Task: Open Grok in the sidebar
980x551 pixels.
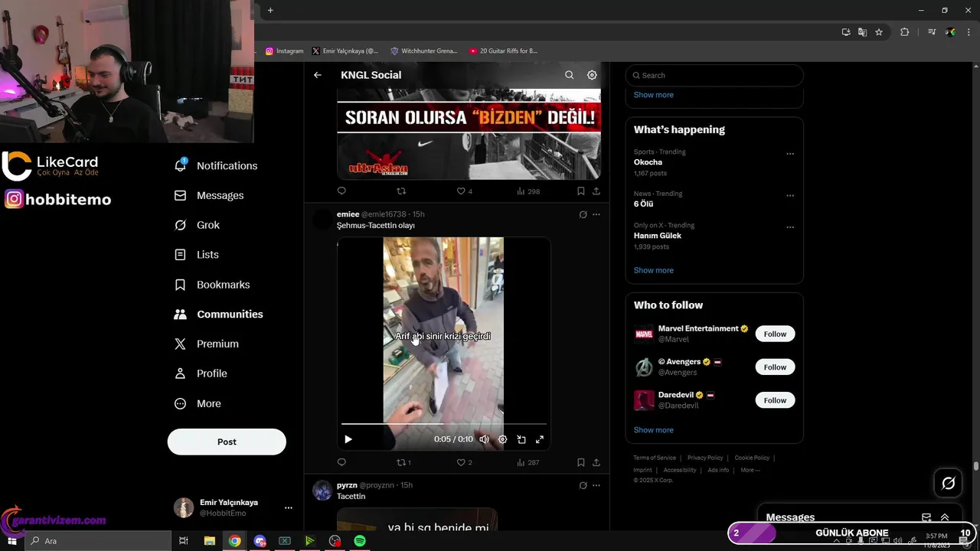Action: point(198,225)
